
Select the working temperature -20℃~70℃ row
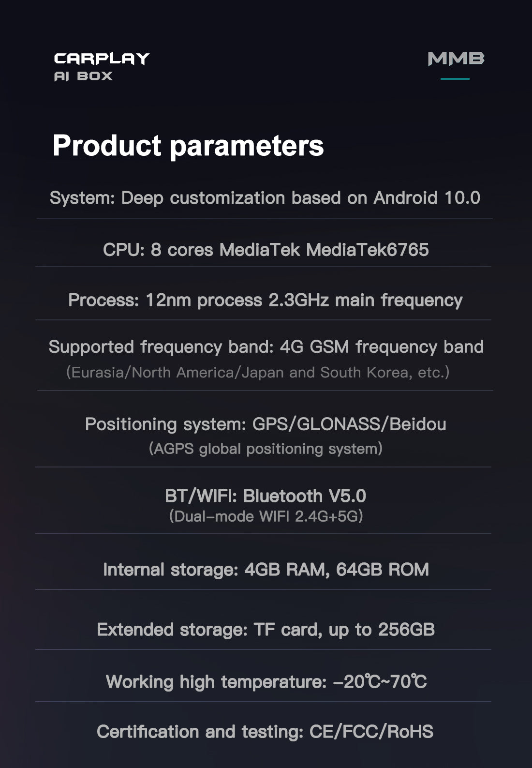click(x=266, y=682)
